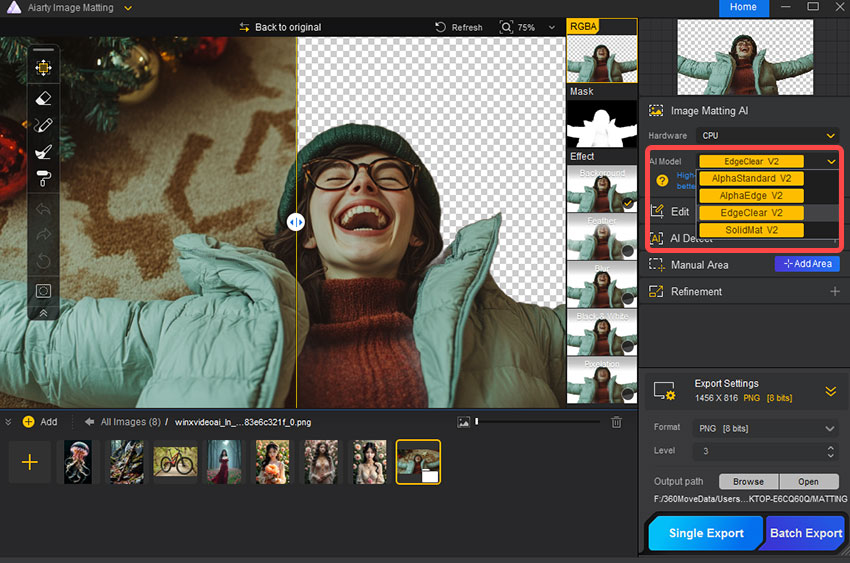Click the before/after split handle

click(295, 222)
